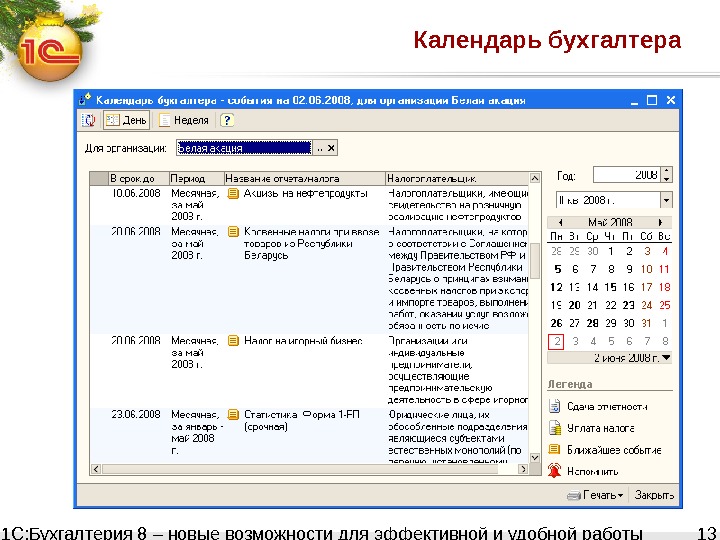This screenshot has height=540, width=720.
Task: Click the Сдача отчетности legend icon
Action: [555, 406]
